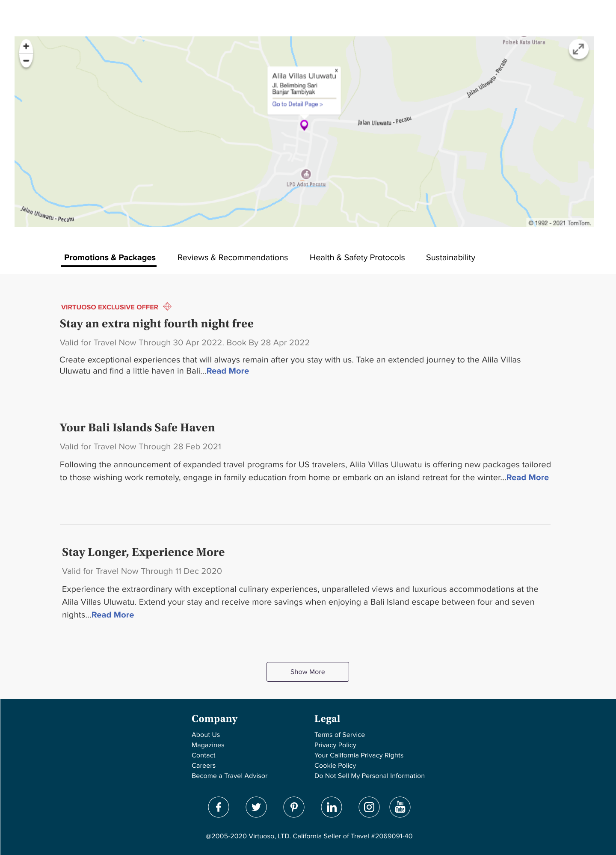Click Become a Travel Advisor
The image size is (616, 855).
(x=230, y=776)
